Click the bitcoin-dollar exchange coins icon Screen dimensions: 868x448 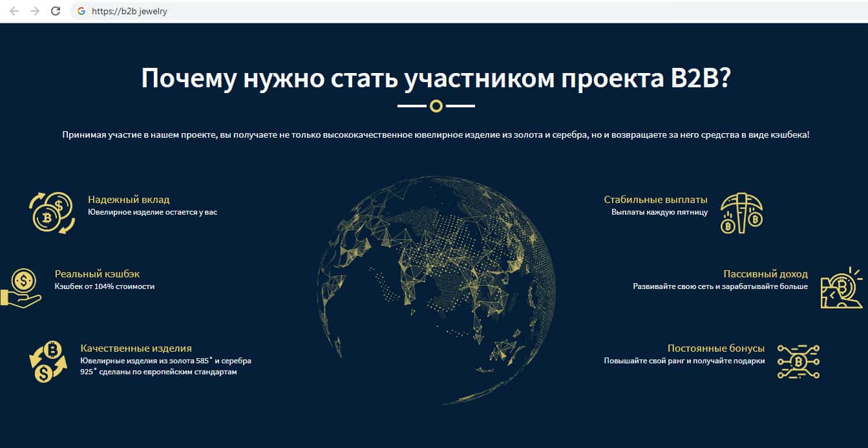52,212
